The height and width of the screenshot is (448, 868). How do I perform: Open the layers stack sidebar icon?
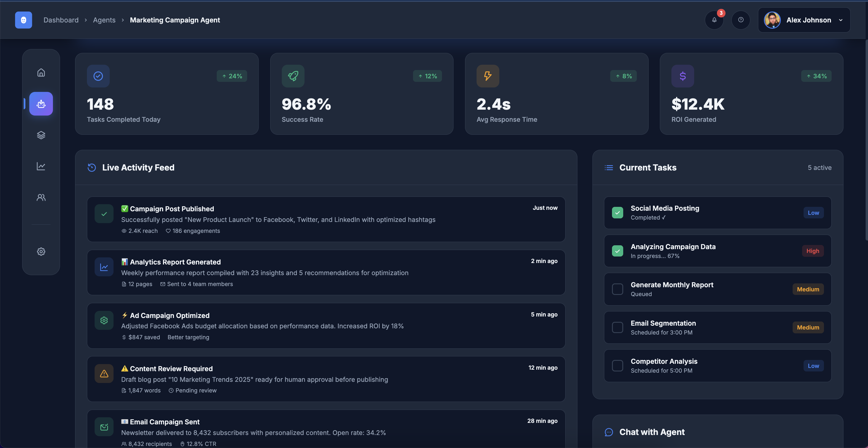tap(41, 135)
